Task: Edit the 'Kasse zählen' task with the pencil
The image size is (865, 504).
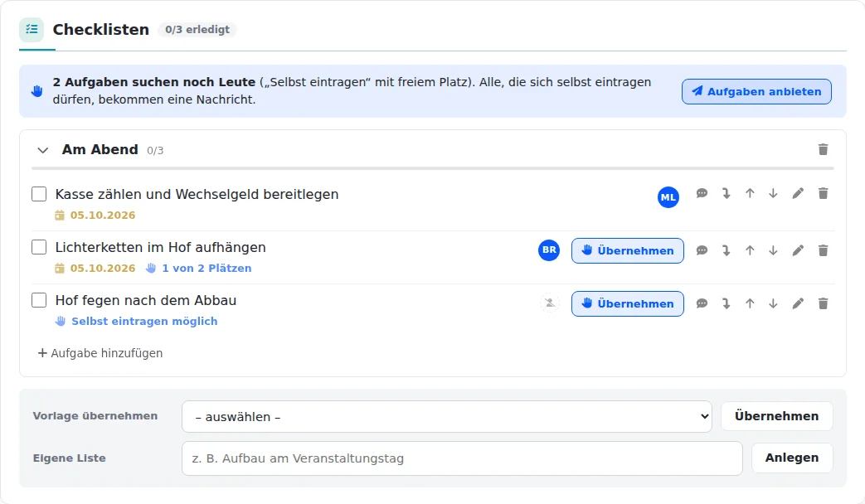Action: click(x=798, y=193)
